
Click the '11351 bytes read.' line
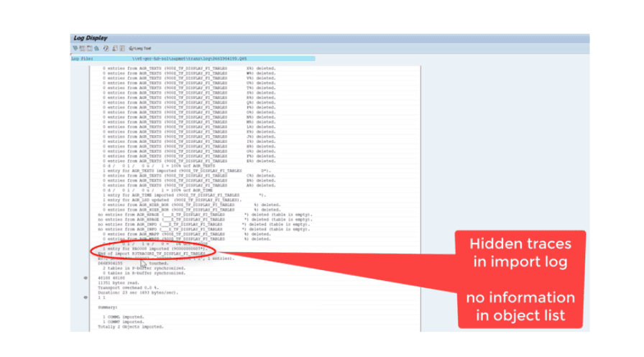tap(119, 283)
